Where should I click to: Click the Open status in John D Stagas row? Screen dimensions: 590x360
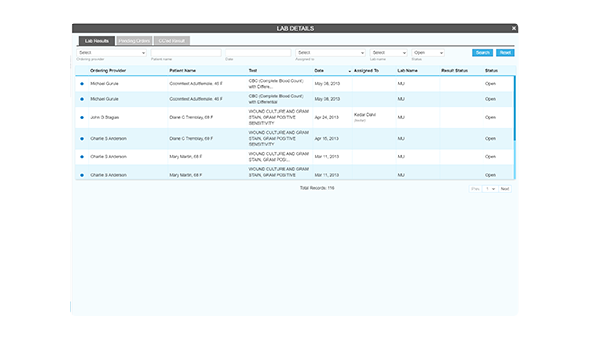[x=490, y=117]
